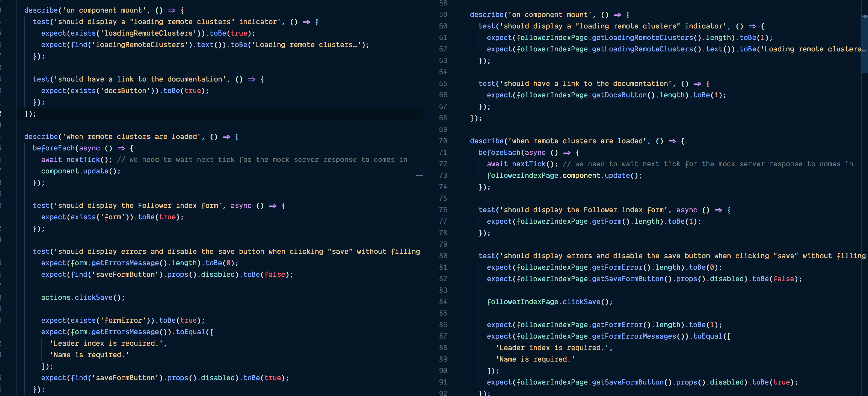Click beforeEach keyword on line 71
The image size is (868, 396).
coord(499,153)
